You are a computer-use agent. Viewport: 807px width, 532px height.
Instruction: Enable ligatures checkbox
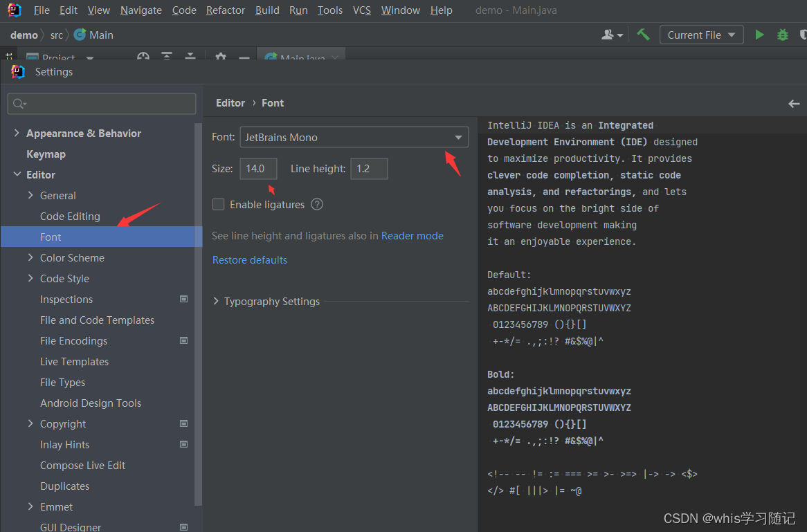[x=218, y=204]
